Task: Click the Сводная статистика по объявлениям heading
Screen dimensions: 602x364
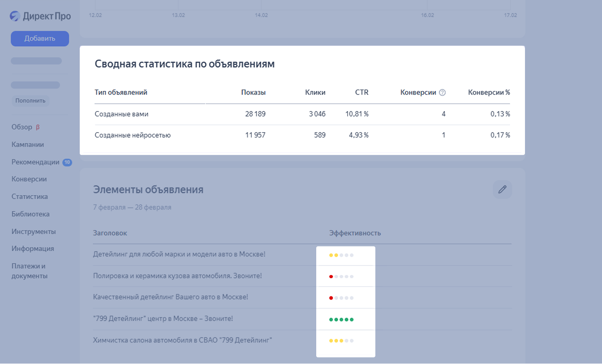Action: (x=185, y=64)
